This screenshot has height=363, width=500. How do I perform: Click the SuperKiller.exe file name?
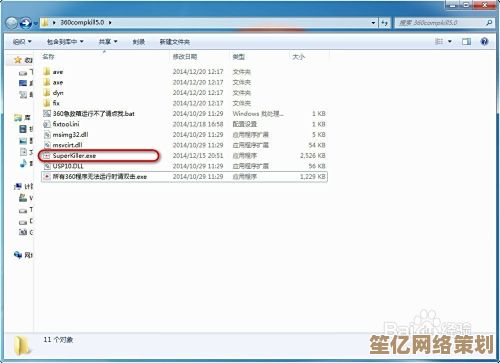pos(74,156)
